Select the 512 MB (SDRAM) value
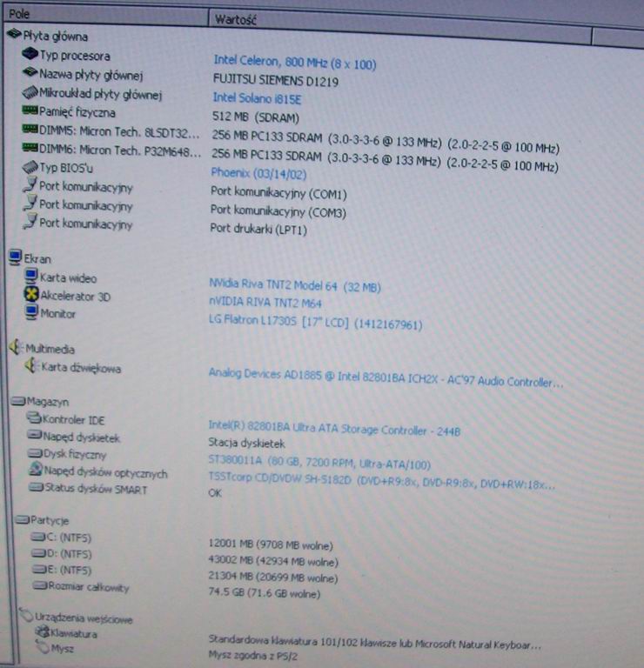This screenshot has width=644, height=668. pyautogui.click(x=256, y=117)
